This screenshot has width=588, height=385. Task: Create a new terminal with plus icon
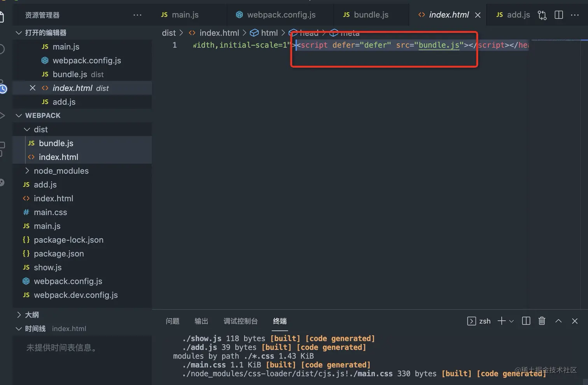[x=502, y=321]
